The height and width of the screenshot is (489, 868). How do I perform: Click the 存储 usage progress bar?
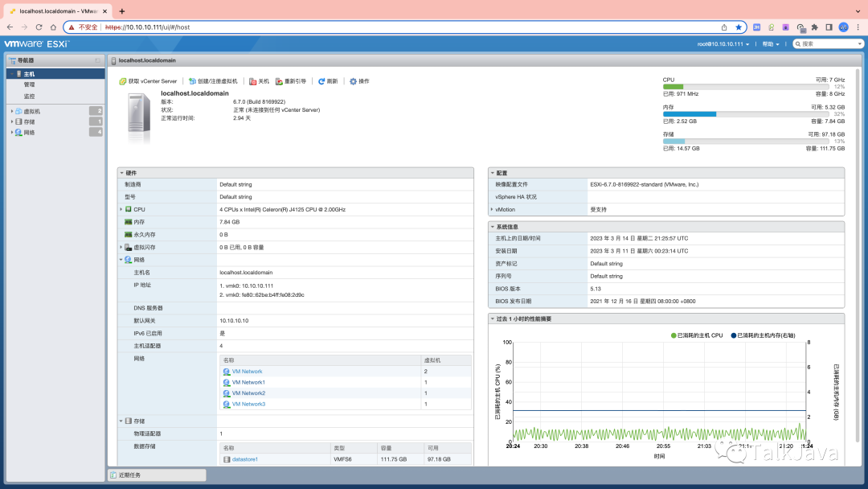click(753, 141)
